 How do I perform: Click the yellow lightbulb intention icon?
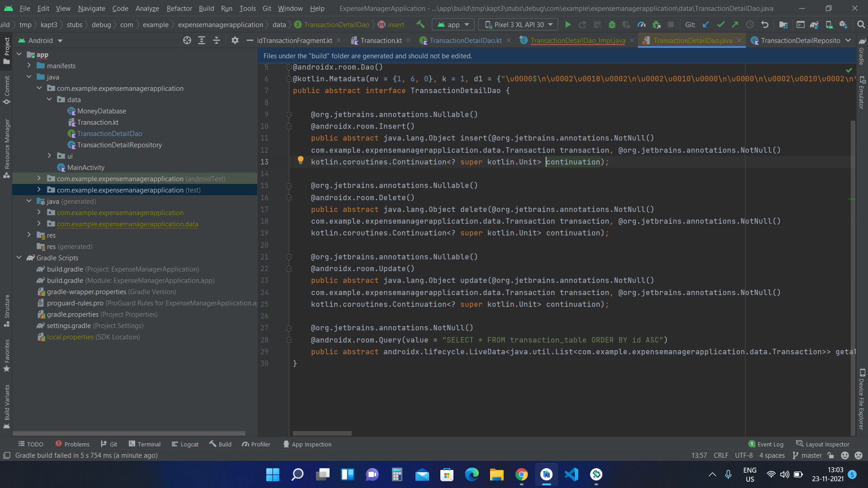(x=301, y=160)
